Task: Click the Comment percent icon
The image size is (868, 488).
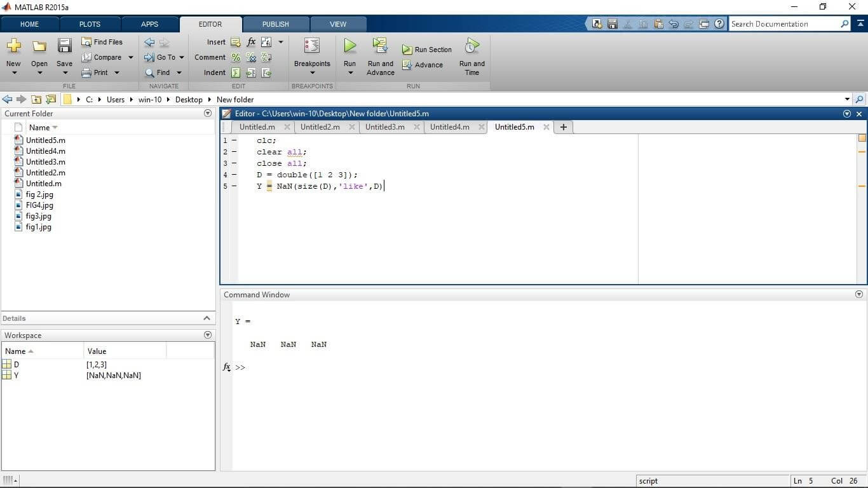Action: point(236,57)
